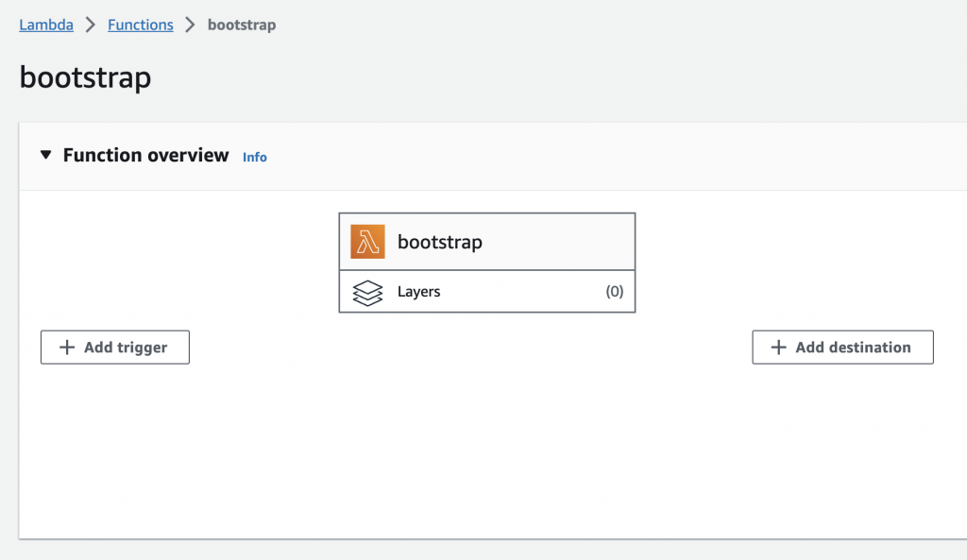This screenshot has width=967, height=560.
Task: Open the Function overview Info link
Action: click(x=255, y=158)
